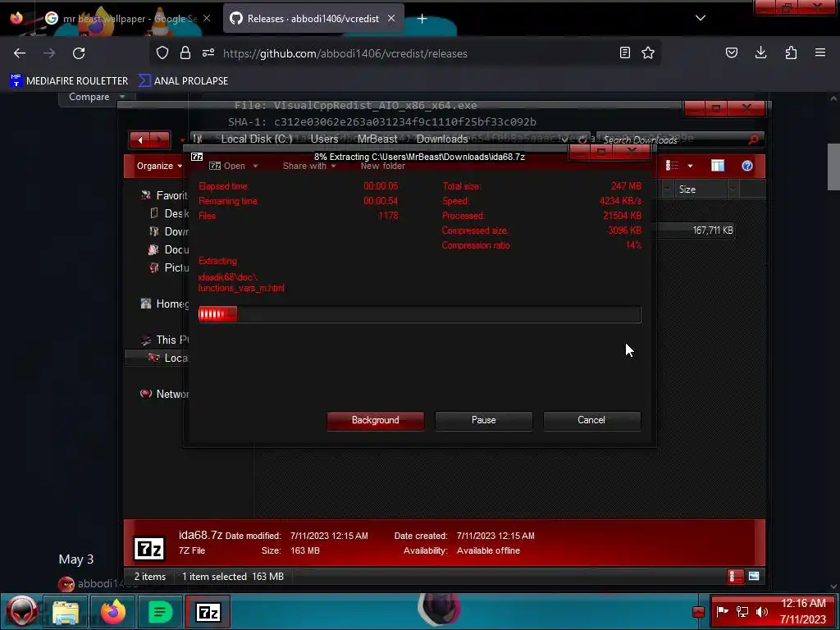Open Firefox extensions puzzle icon
The height and width of the screenshot is (630, 840).
791,52
